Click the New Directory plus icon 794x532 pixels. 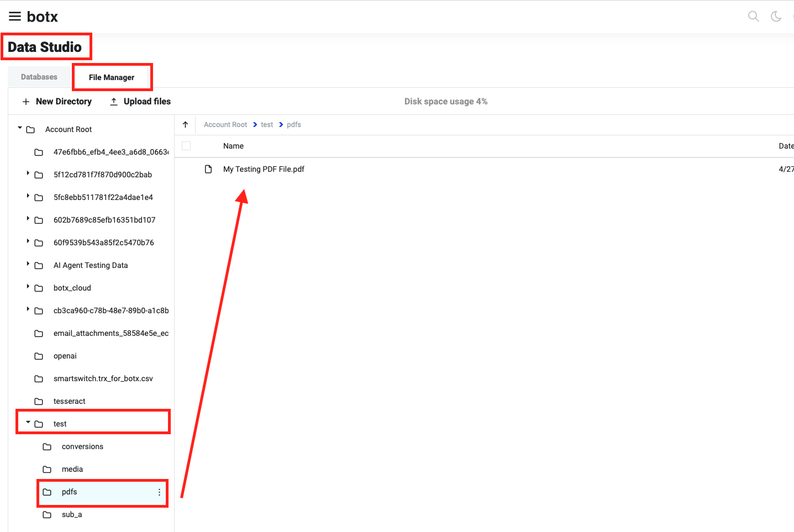pyautogui.click(x=26, y=101)
